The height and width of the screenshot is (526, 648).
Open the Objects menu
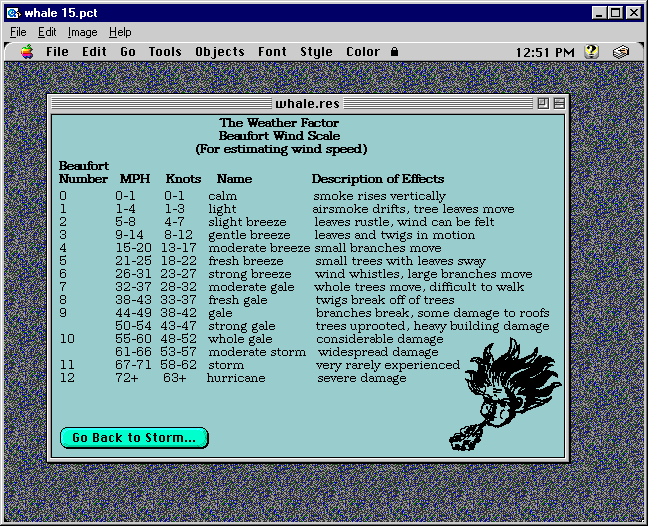point(220,52)
